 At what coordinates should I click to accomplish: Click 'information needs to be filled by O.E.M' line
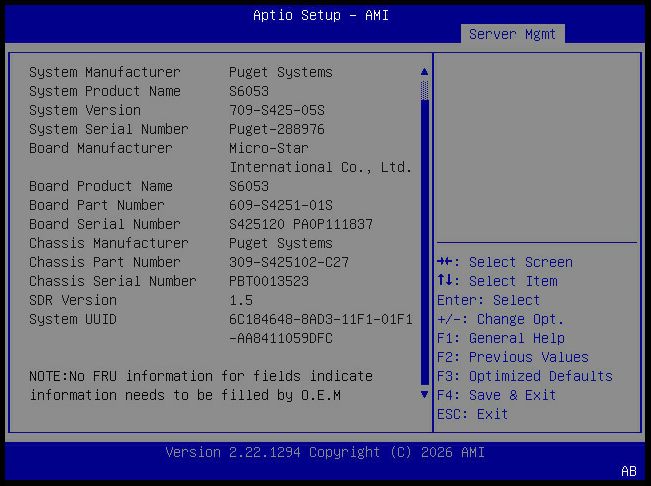tap(185, 395)
